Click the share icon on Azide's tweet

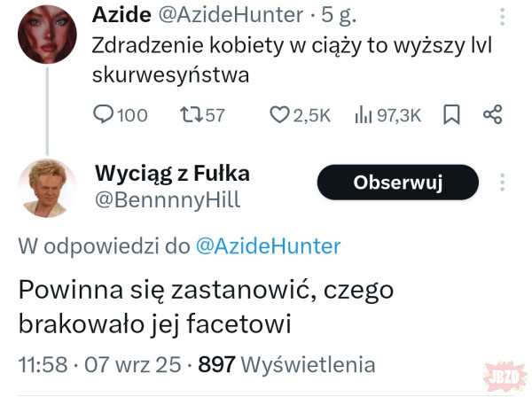[493, 114]
